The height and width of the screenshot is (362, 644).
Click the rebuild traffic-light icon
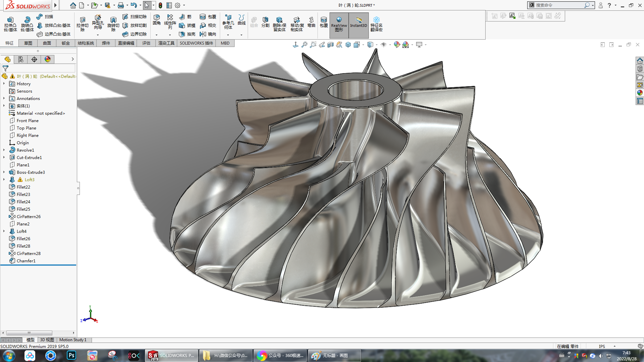tap(160, 5)
